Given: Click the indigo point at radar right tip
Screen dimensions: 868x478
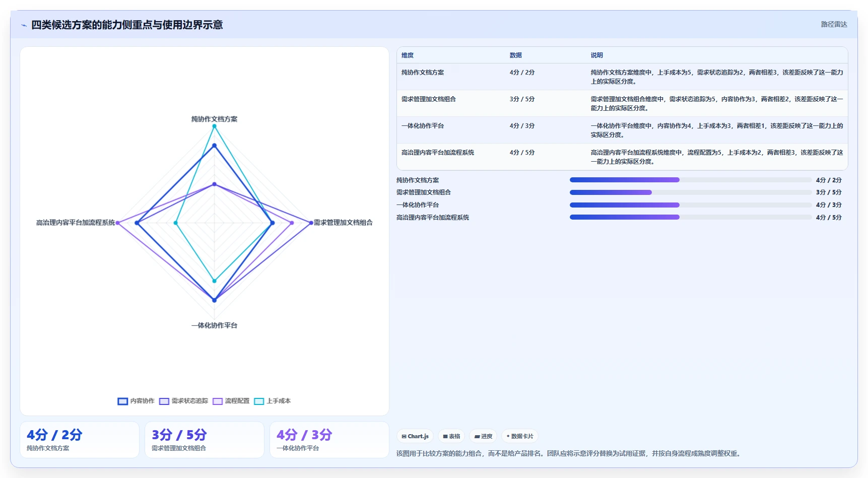Looking at the screenshot, I should click(x=311, y=223).
